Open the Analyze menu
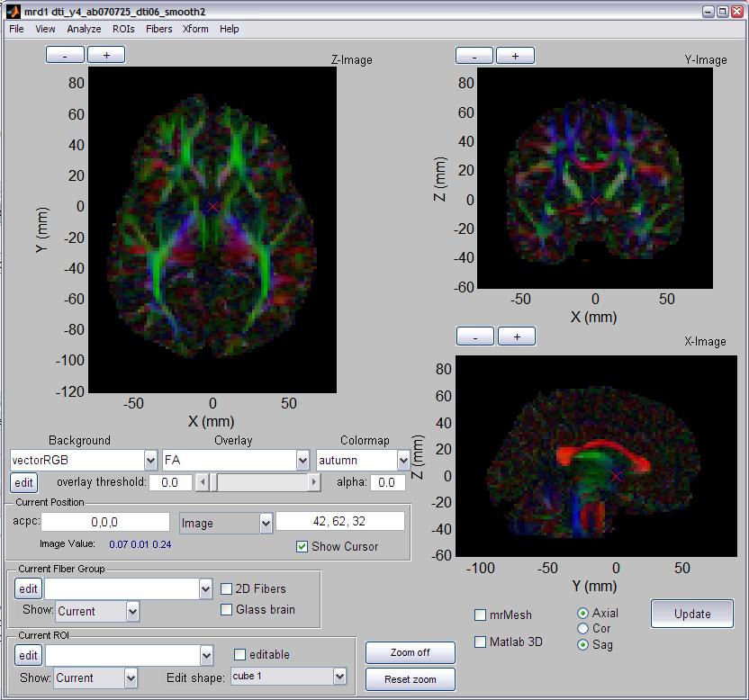Image resolution: width=749 pixels, height=700 pixels. (x=84, y=29)
